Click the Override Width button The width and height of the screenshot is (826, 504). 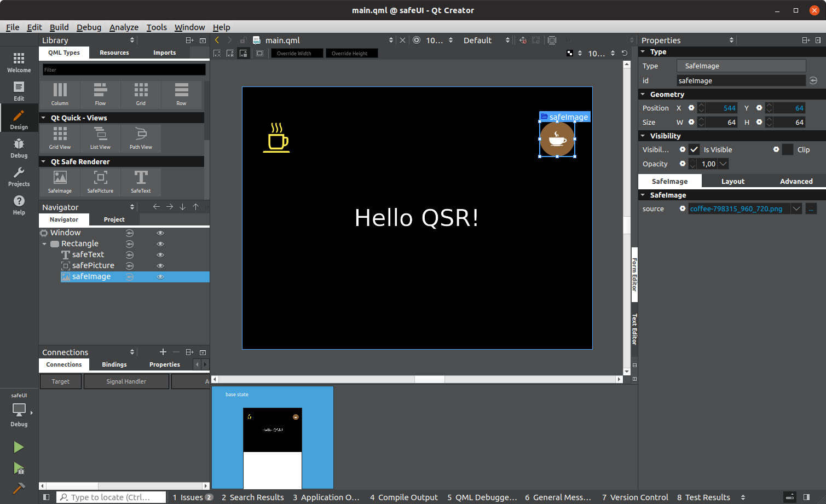[297, 54]
